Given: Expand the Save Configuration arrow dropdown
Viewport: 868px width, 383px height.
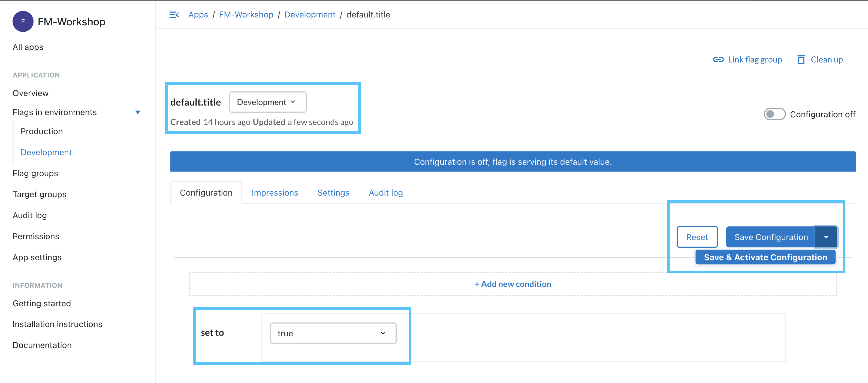Looking at the screenshot, I should 826,237.
